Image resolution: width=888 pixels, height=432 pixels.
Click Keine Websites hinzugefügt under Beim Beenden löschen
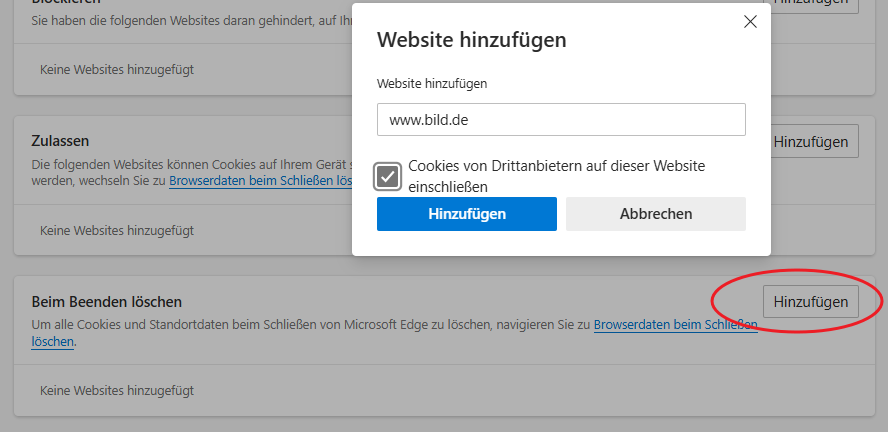click(117, 391)
